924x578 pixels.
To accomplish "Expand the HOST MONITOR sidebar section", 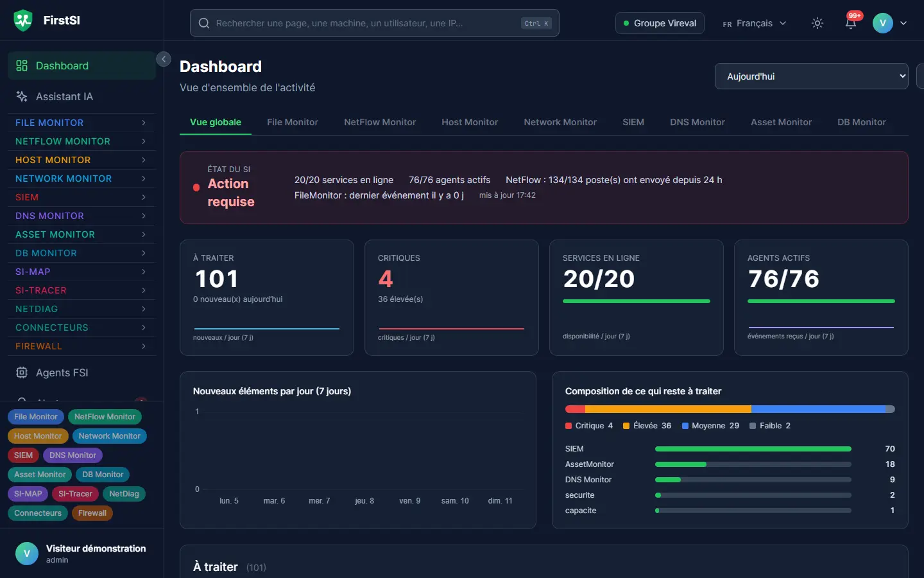I will point(81,160).
